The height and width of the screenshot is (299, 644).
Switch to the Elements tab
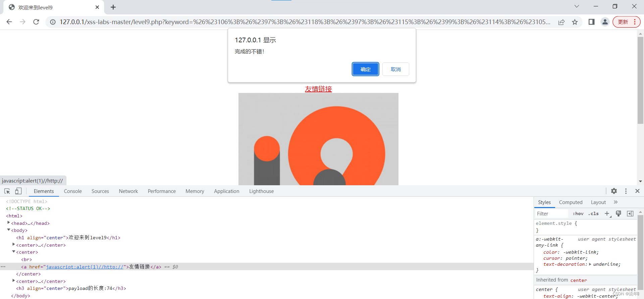tap(44, 191)
